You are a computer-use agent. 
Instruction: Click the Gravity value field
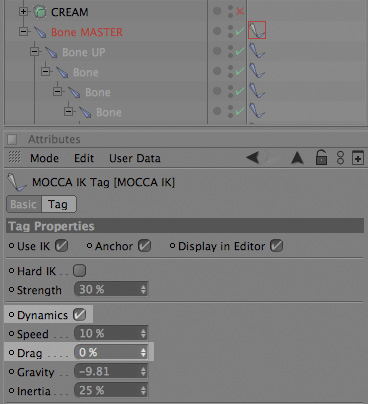(111, 371)
